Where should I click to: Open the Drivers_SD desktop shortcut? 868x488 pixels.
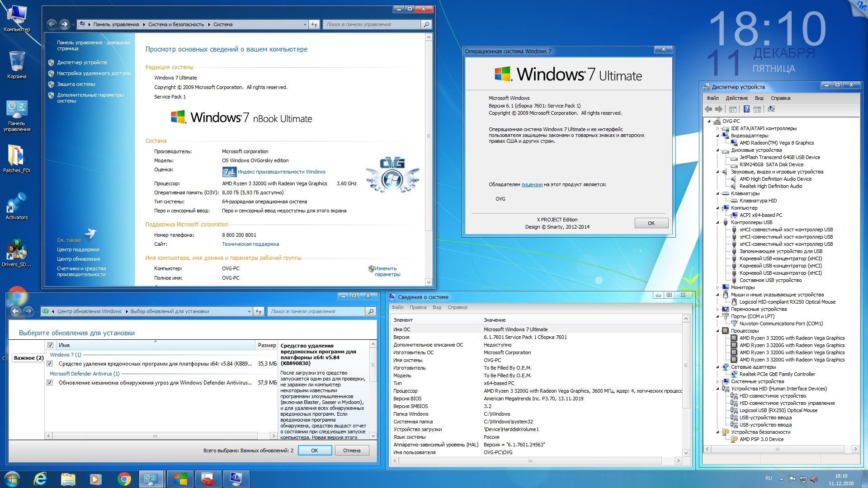[x=17, y=253]
